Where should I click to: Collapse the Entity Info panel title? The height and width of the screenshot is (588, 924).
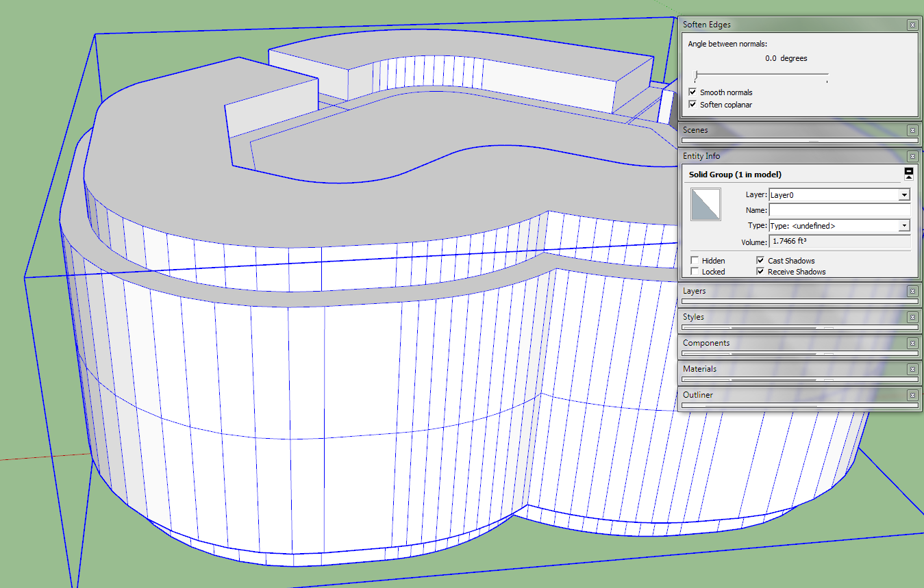(701, 156)
